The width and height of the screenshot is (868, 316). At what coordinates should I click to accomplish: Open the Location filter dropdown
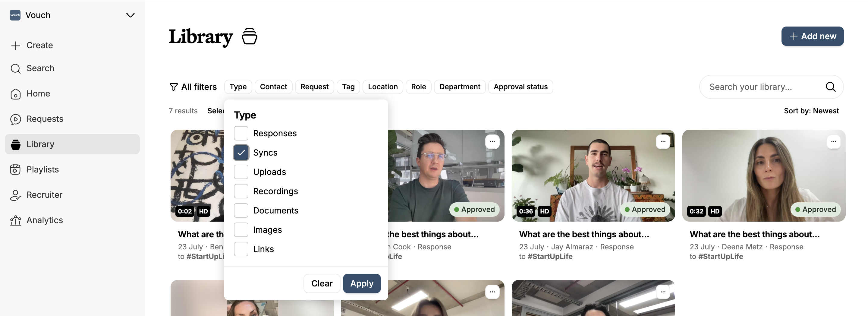pos(383,87)
